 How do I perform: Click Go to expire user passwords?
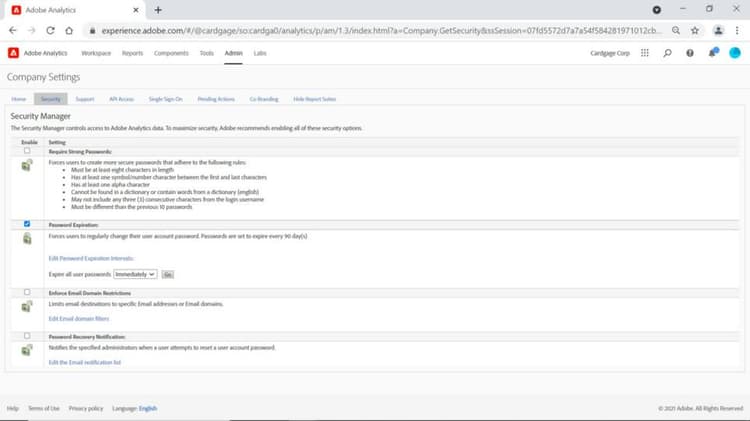167,275
